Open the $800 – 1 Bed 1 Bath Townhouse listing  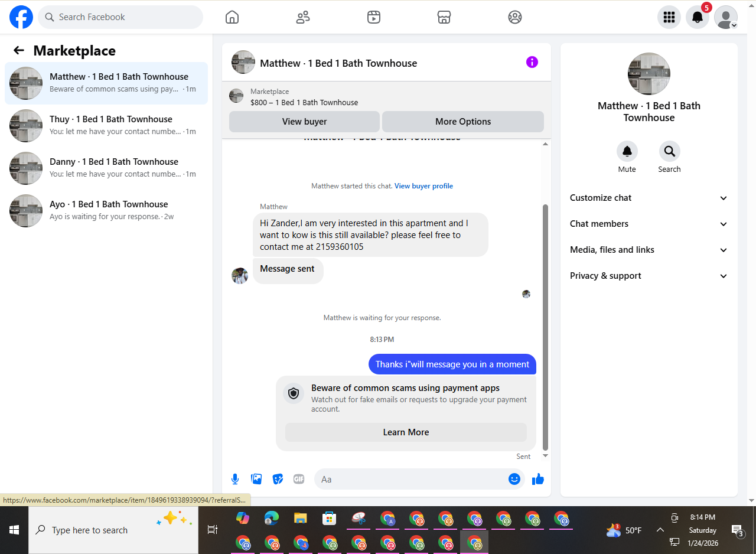click(304, 102)
